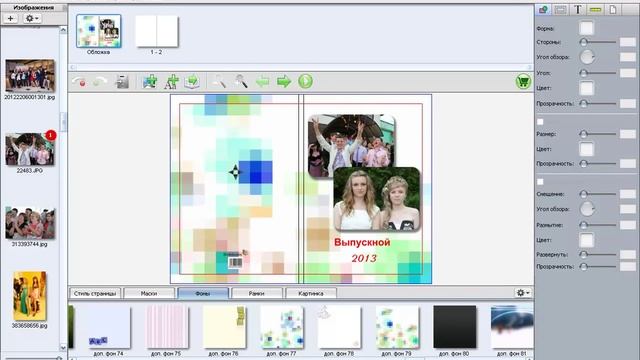Click the first Прозрачность slider in the top section
Viewport: 640px width, 360px height.
pyautogui.click(x=598, y=104)
